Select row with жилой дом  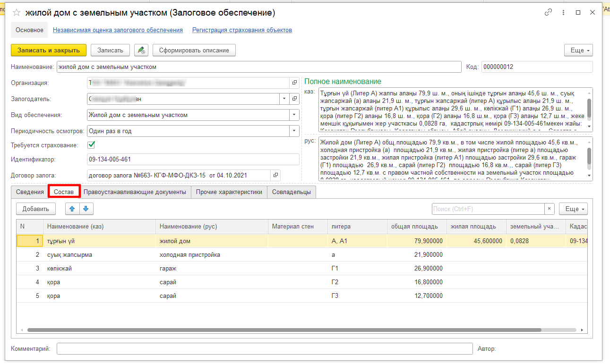click(x=302, y=241)
